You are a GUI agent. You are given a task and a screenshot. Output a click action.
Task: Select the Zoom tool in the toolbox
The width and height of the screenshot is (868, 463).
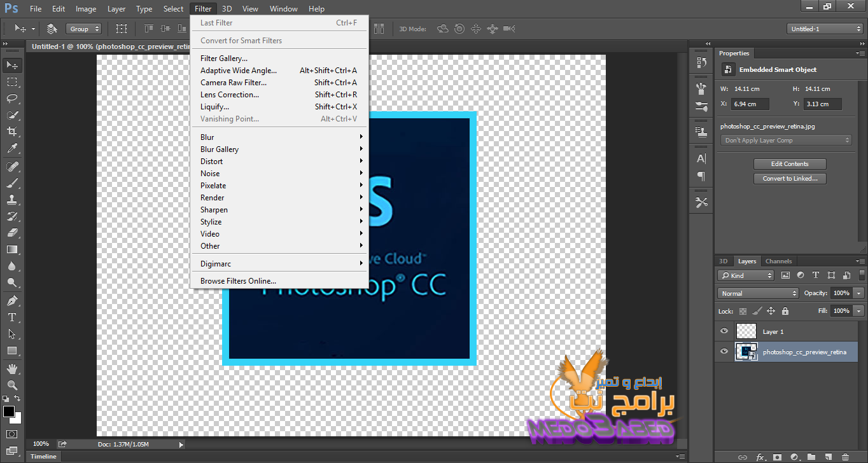coord(12,385)
